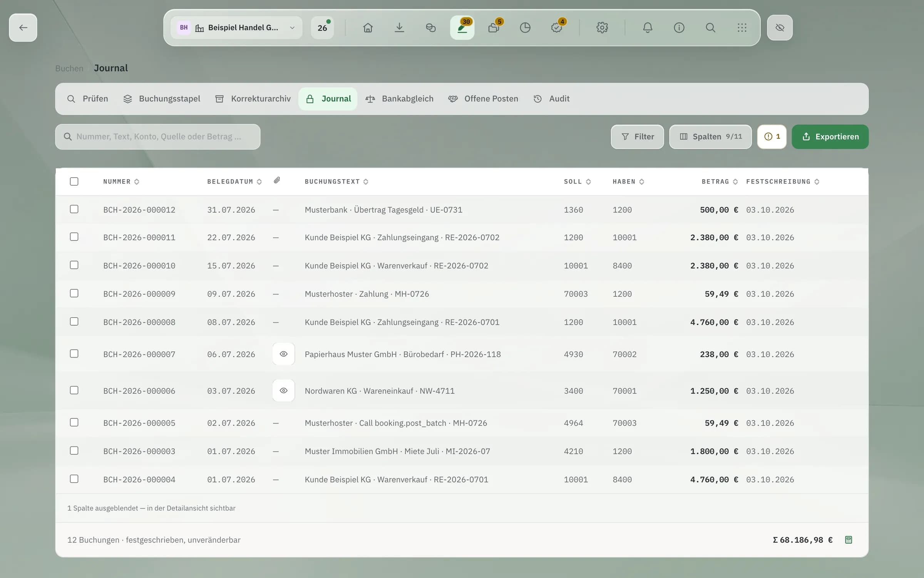Sort by the Festschreibung column
This screenshot has width=924, height=578.
pos(783,181)
